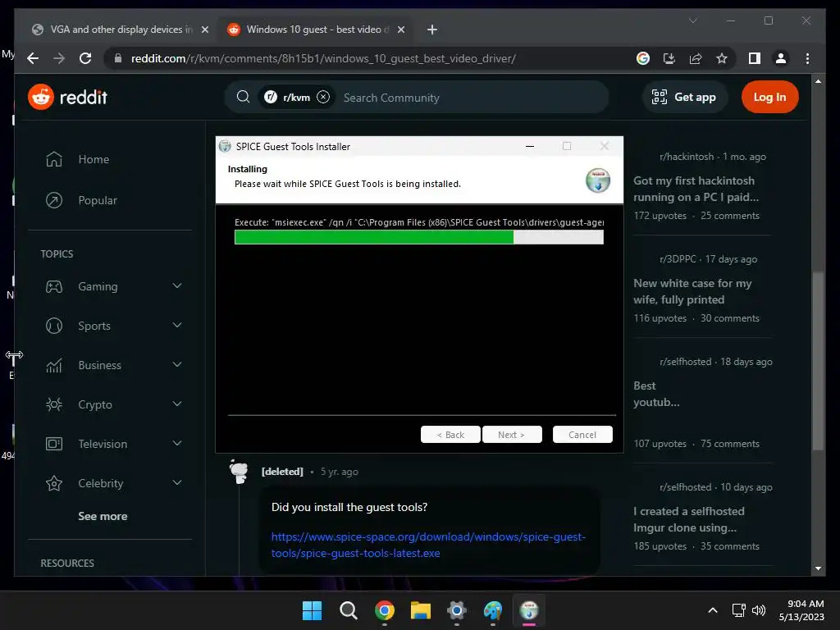Click the Cancel button in installer
This screenshot has height=630, width=840.
click(x=582, y=435)
